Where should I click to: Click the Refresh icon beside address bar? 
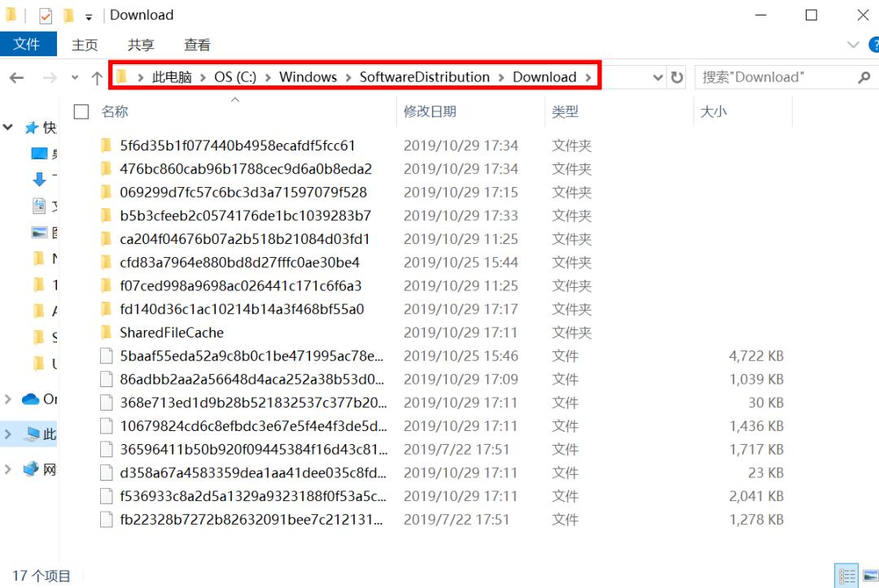coord(678,76)
